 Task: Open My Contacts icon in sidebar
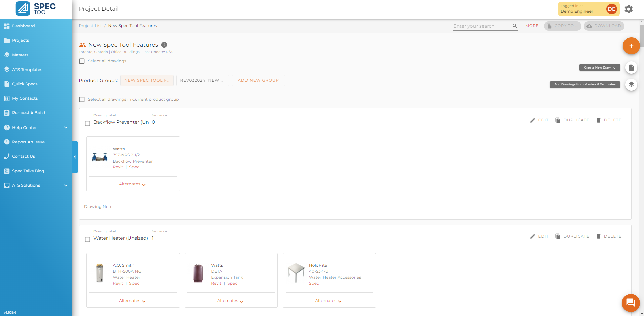(x=7, y=98)
